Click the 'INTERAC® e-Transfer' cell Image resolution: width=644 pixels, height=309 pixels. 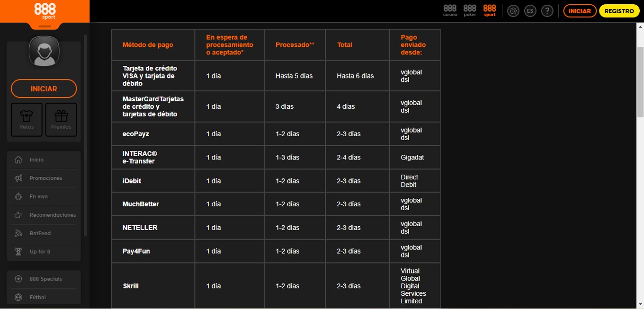coord(153,158)
